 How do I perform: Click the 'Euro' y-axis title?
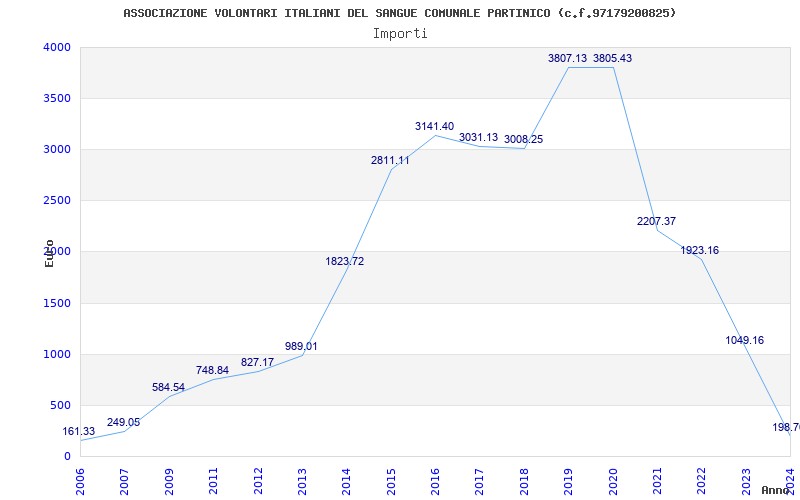(x=49, y=254)
